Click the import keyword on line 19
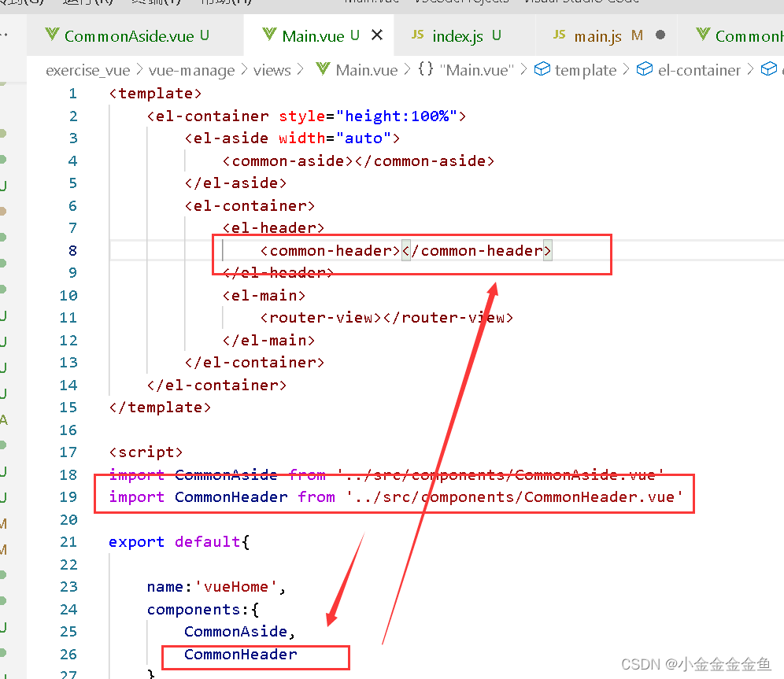The image size is (784, 679). tap(136, 497)
